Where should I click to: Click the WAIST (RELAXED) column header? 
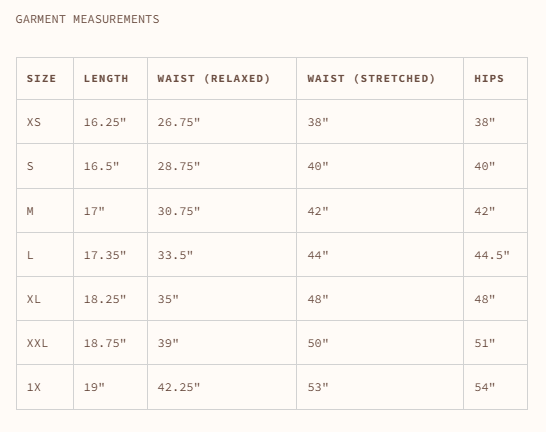click(x=214, y=79)
